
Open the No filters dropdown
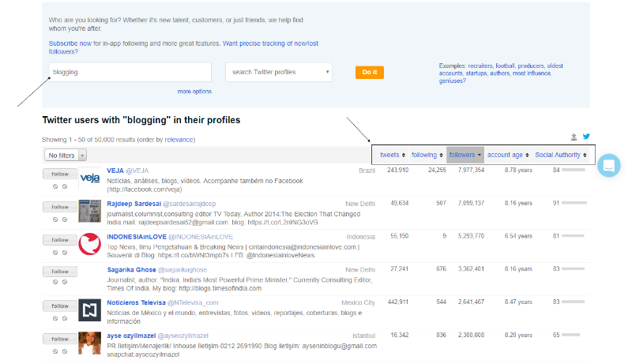(x=66, y=155)
